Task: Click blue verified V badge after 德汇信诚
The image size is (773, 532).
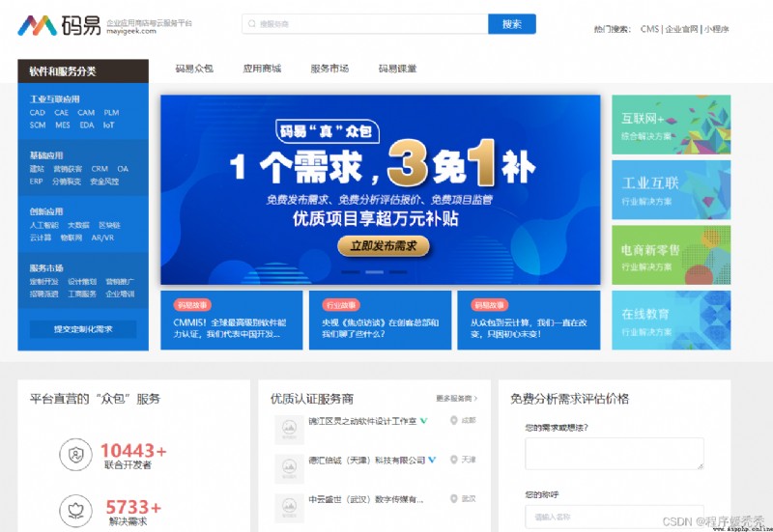Action: [x=432, y=460]
